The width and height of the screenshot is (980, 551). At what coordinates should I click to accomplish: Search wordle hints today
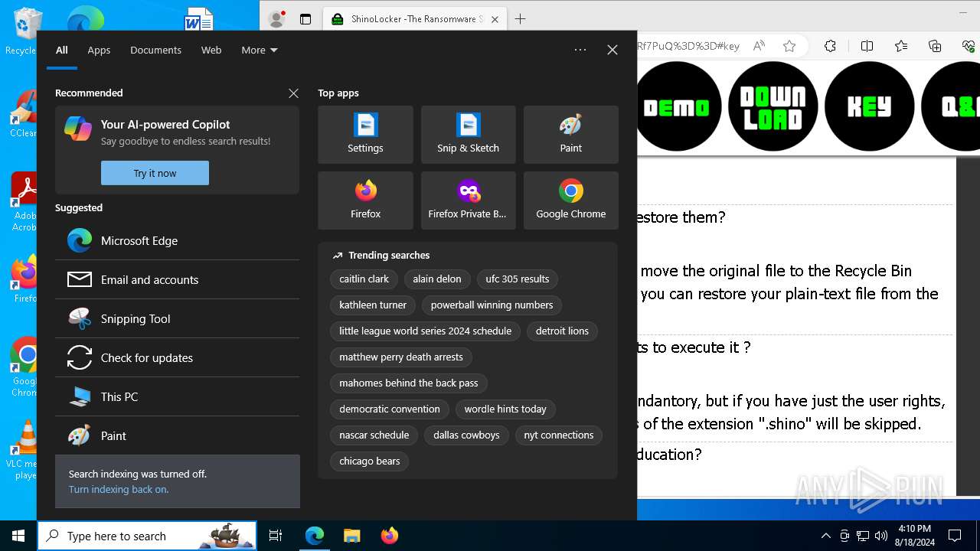(x=505, y=409)
